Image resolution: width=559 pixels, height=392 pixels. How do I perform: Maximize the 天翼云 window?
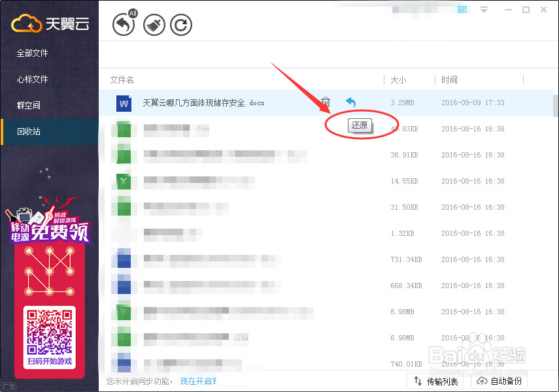click(526, 10)
